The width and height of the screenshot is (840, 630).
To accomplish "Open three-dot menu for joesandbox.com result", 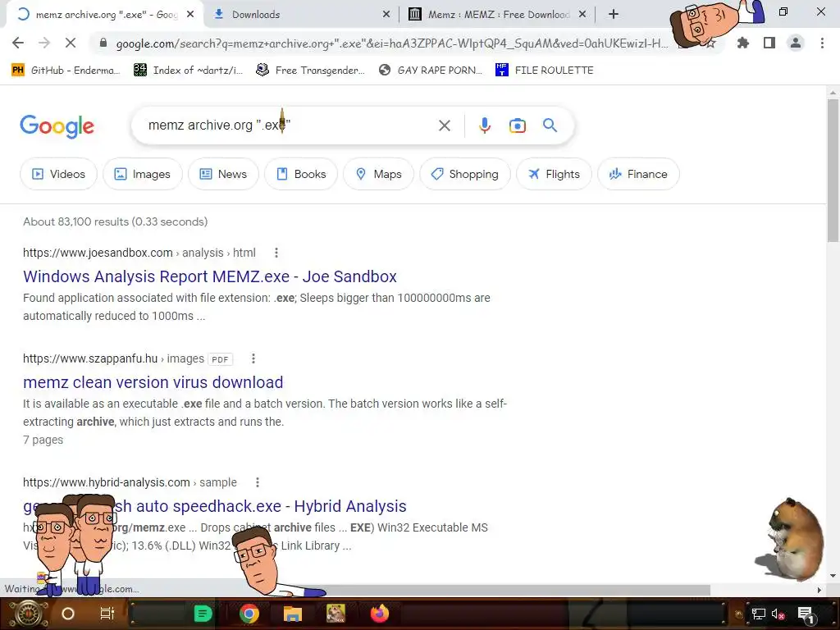I will coord(276,253).
